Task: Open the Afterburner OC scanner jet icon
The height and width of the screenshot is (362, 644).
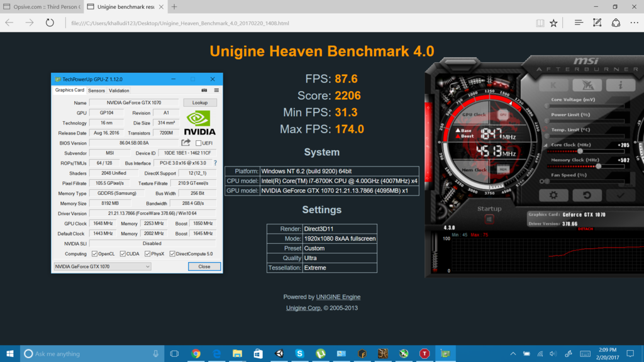Action: pos(587,85)
